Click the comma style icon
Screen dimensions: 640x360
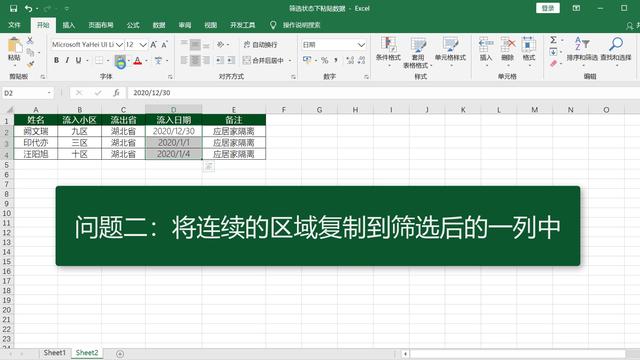pyautogui.click(x=336, y=60)
